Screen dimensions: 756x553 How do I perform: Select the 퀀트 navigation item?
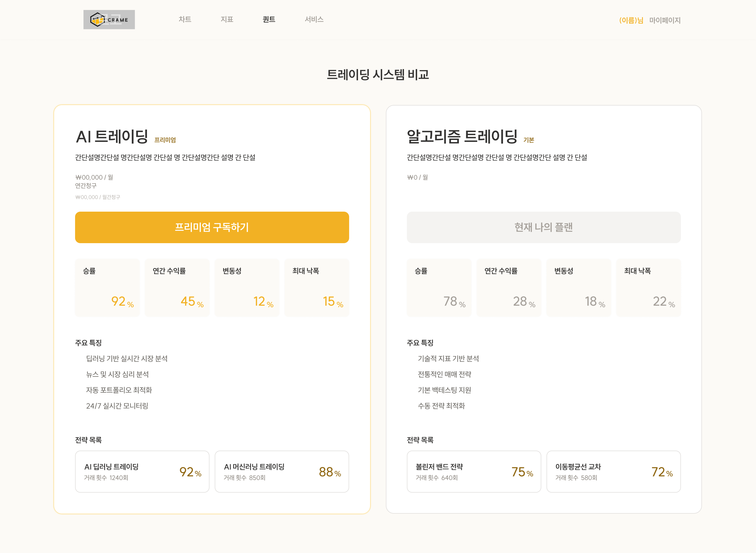coord(269,19)
